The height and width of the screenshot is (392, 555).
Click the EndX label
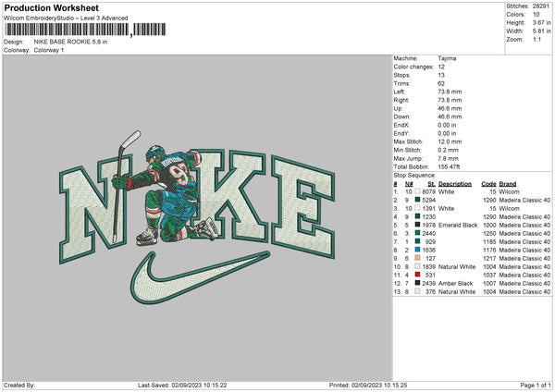tap(401, 125)
